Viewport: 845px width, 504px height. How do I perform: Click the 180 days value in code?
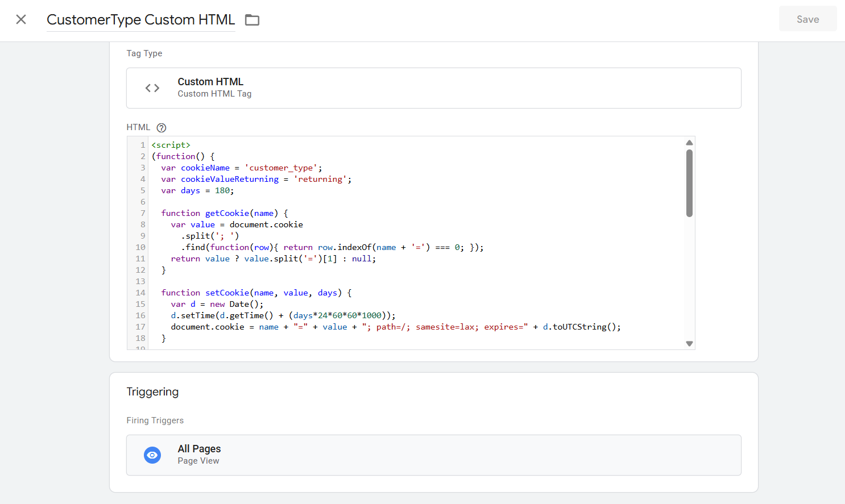[222, 190]
